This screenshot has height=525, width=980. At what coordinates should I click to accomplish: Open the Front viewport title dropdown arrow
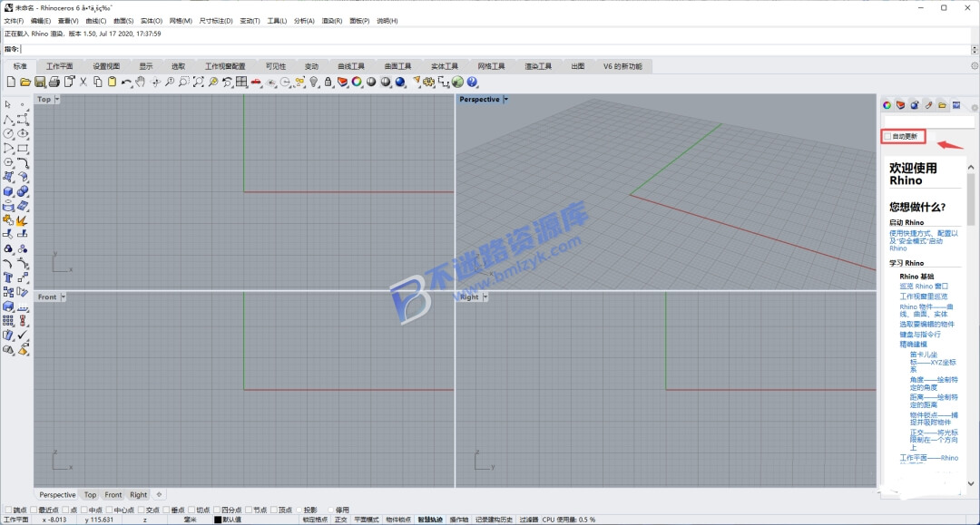tap(64, 297)
